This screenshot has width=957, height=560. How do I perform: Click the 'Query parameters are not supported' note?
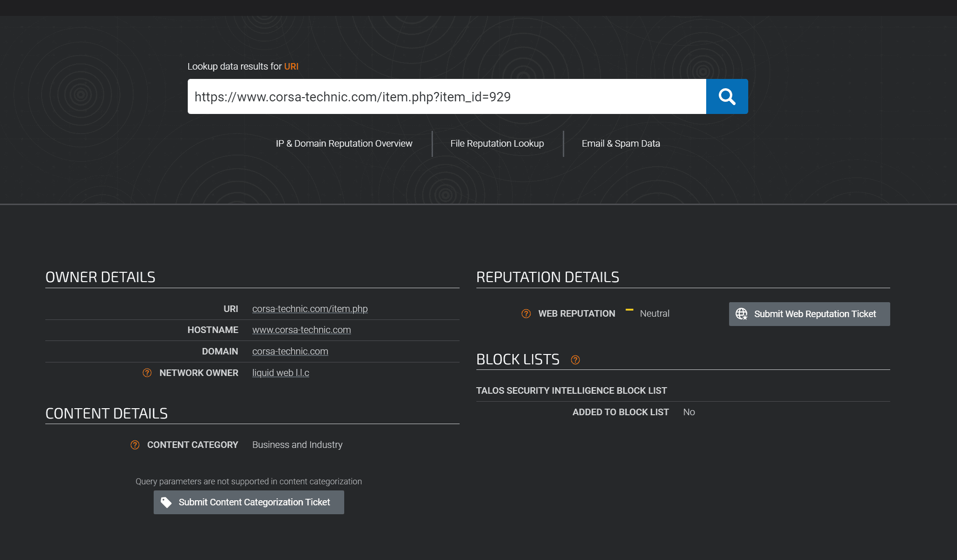[x=248, y=482]
